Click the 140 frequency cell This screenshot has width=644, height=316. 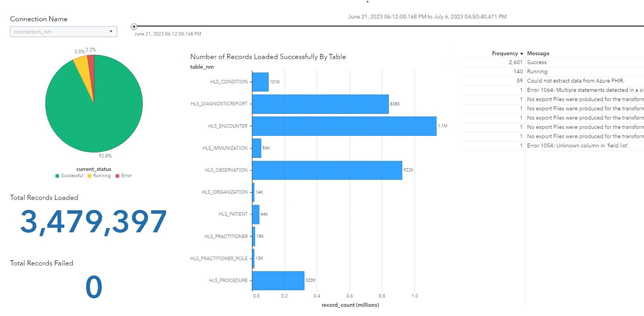tap(518, 72)
